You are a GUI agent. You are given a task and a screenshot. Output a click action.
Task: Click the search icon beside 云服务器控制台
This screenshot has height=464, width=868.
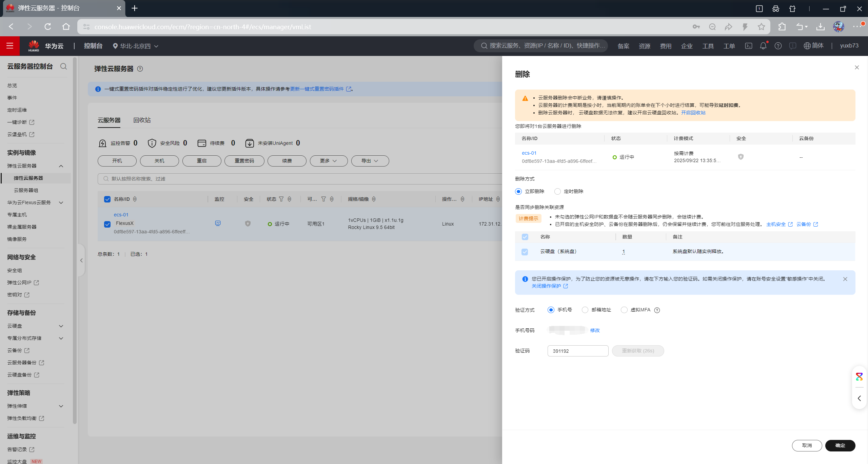pyautogui.click(x=63, y=66)
